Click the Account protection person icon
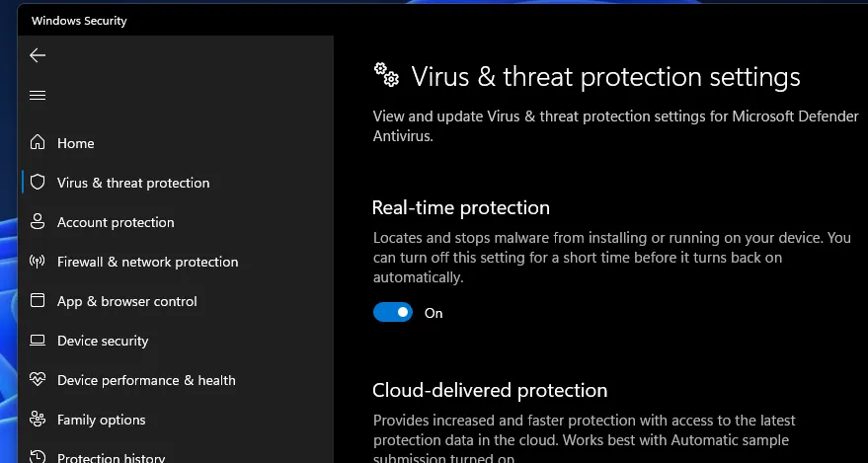The image size is (868, 463). tap(38, 222)
